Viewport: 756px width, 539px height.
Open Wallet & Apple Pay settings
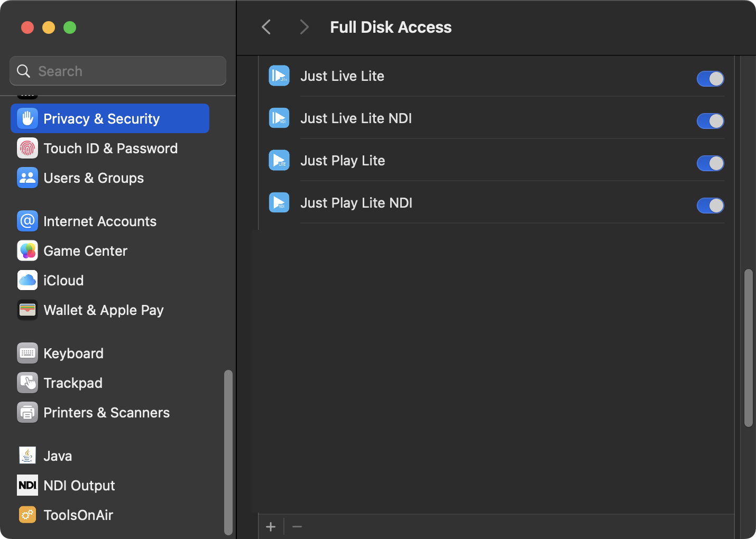pos(110,310)
